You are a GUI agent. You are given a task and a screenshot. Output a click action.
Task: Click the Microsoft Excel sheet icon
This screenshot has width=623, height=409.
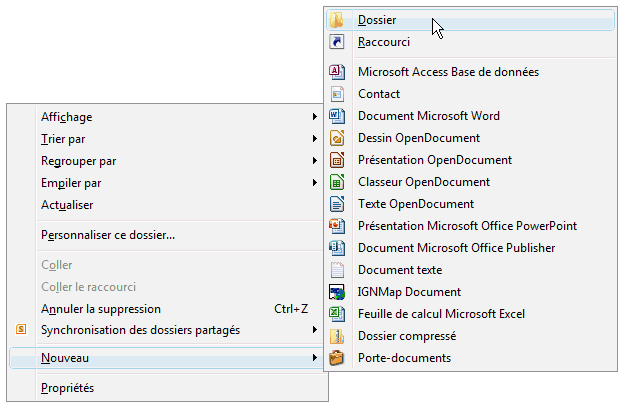tap(337, 314)
